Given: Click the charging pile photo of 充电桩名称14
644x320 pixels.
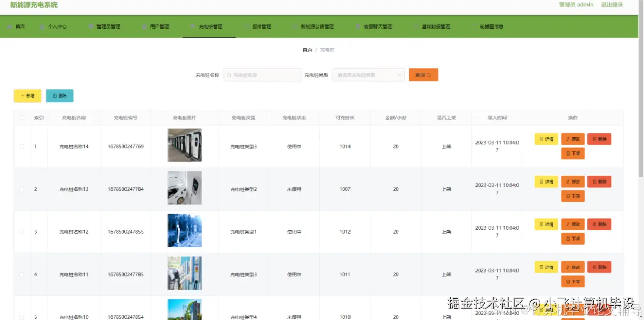Looking at the screenshot, I should (x=185, y=145).
